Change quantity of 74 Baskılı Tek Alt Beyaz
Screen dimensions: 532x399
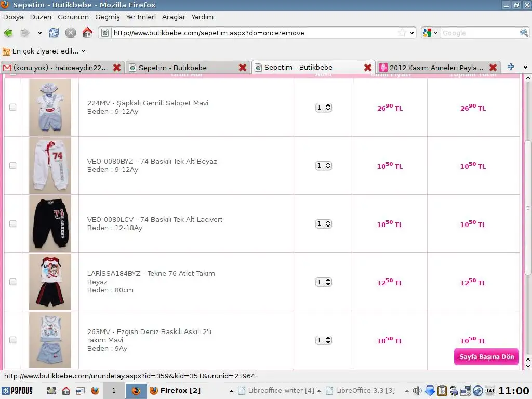click(323, 166)
